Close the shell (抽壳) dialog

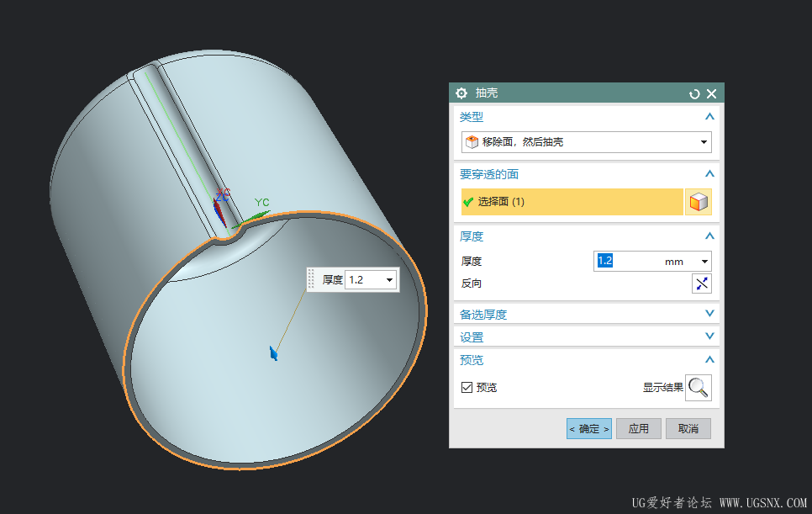click(711, 93)
